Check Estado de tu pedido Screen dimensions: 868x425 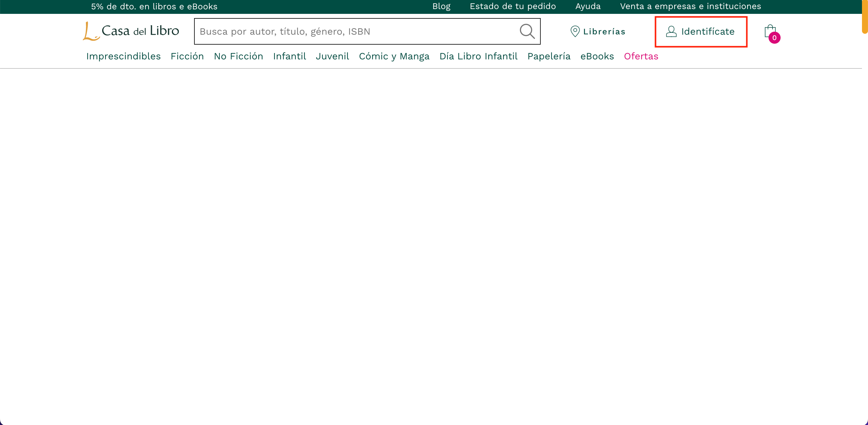click(x=513, y=6)
